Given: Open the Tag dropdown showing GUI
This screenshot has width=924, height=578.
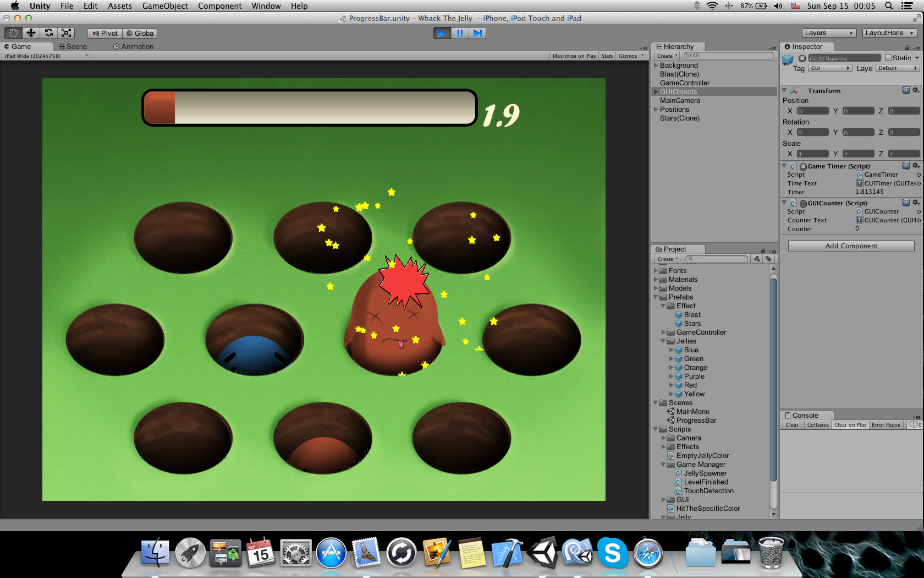Looking at the screenshot, I should tap(830, 68).
